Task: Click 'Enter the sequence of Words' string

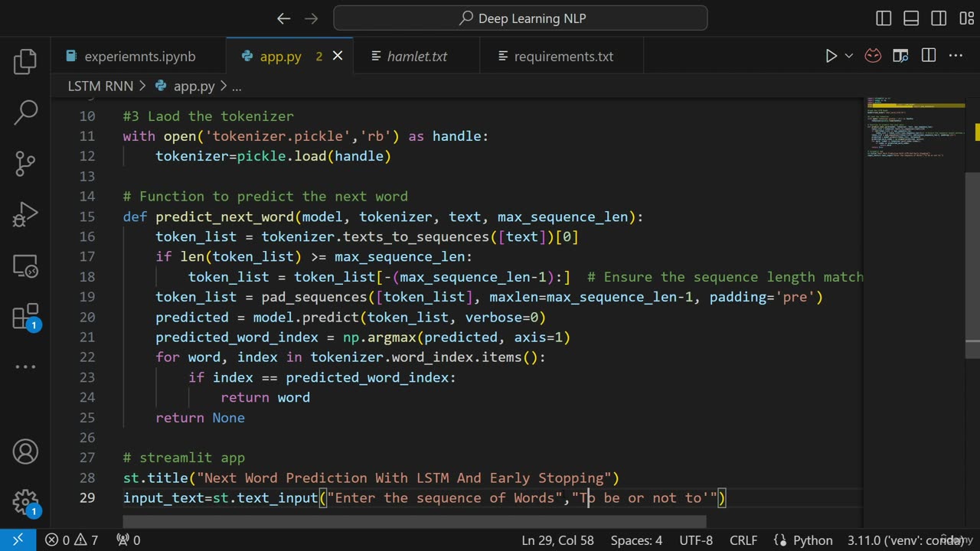Action: click(x=446, y=497)
